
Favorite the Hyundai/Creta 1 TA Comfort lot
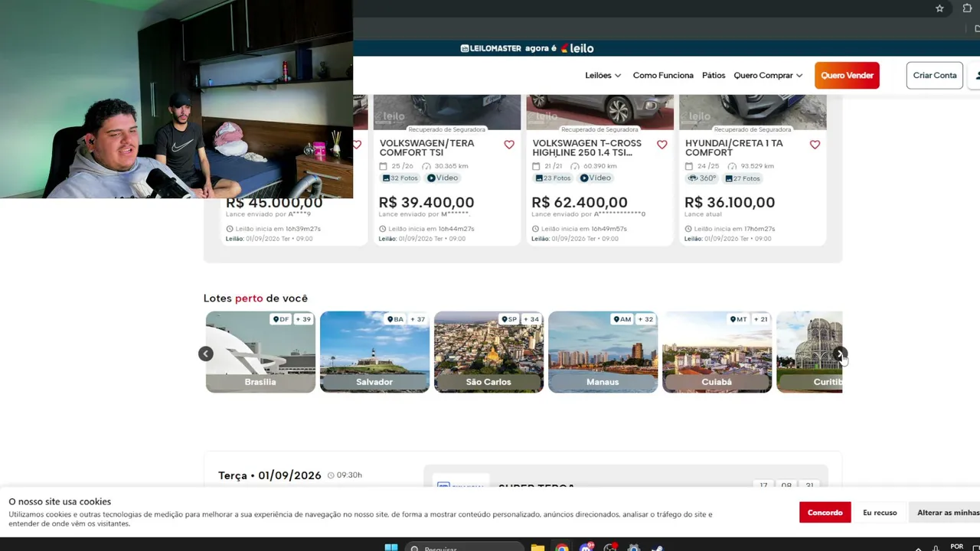pyautogui.click(x=815, y=145)
